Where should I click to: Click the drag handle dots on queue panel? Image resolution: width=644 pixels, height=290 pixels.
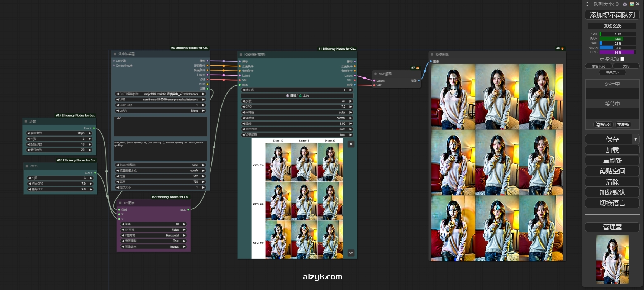(587, 4)
